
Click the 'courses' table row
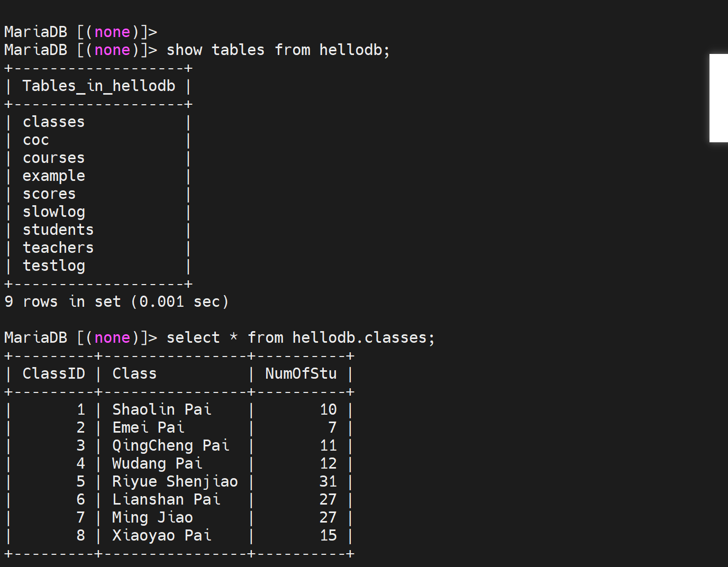pos(53,158)
